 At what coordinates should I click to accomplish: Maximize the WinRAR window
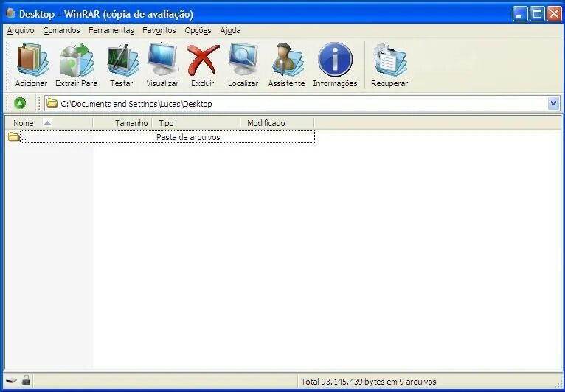537,14
